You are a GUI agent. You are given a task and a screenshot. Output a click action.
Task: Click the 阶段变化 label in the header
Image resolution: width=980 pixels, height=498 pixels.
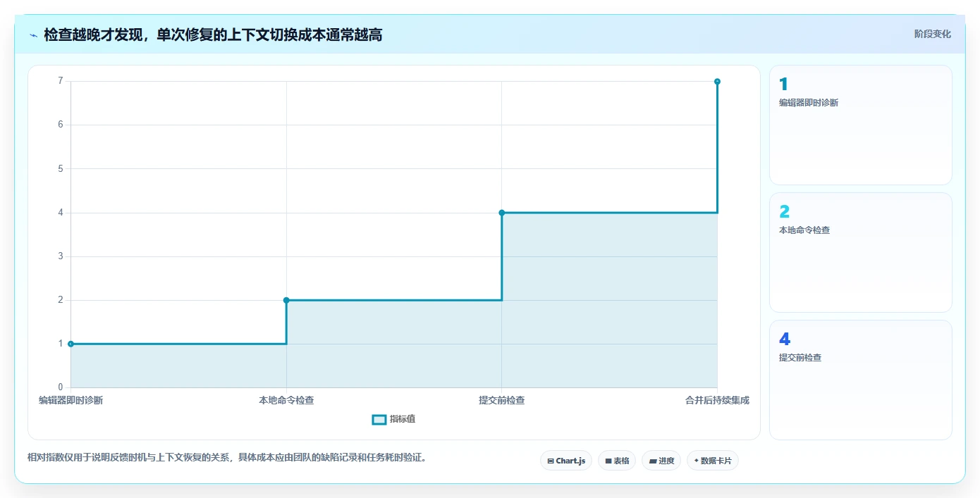pos(932,34)
